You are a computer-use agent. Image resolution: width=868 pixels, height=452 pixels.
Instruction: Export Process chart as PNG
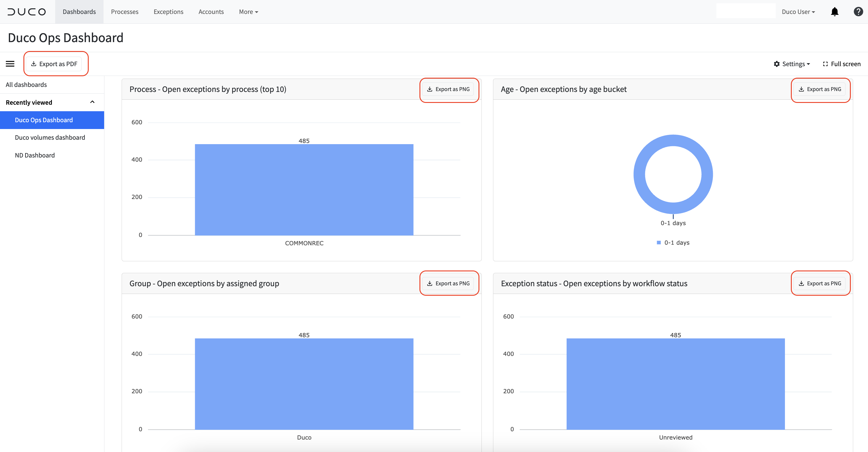click(449, 89)
